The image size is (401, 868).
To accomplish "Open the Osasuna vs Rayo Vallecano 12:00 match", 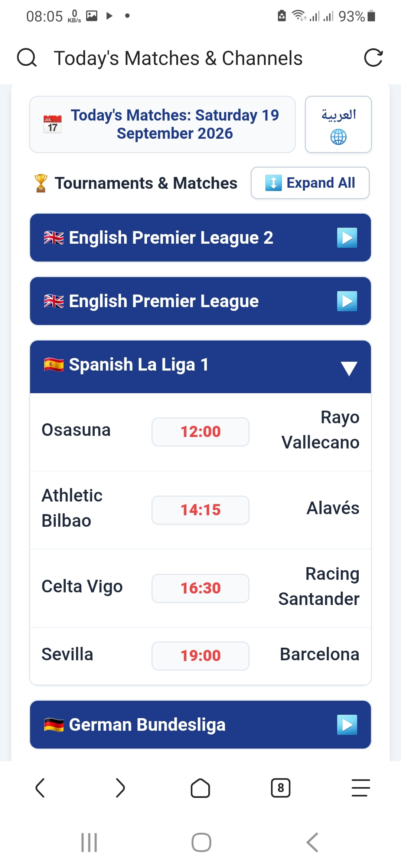I will 200,432.
